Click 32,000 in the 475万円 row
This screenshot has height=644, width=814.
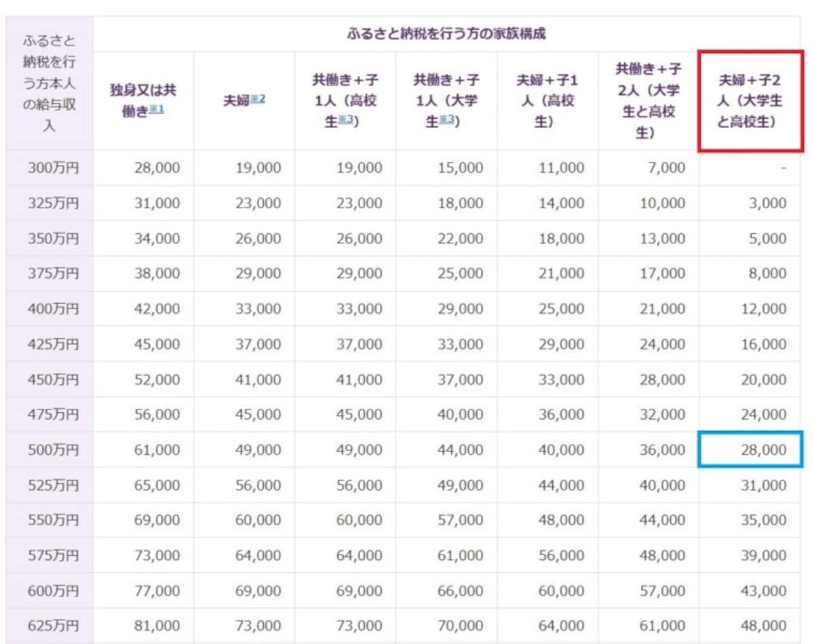tap(662, 415)
